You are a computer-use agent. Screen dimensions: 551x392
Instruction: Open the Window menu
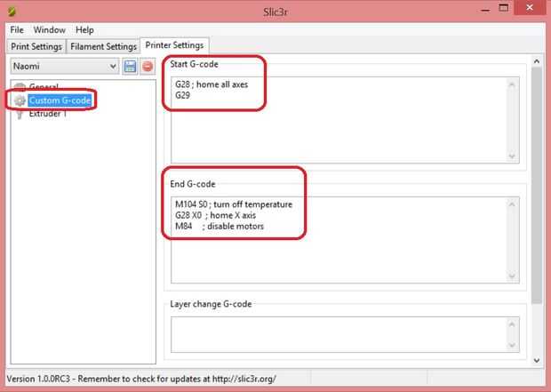50,30
